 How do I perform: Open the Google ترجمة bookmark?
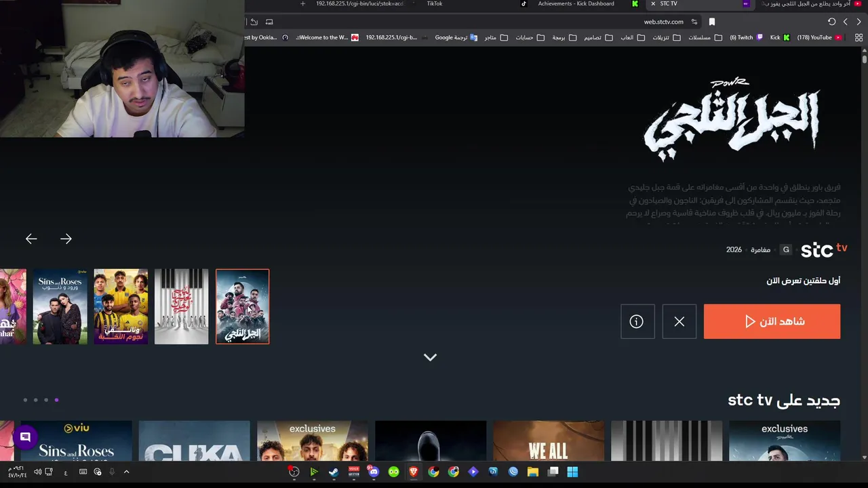[x=456, y=37]
